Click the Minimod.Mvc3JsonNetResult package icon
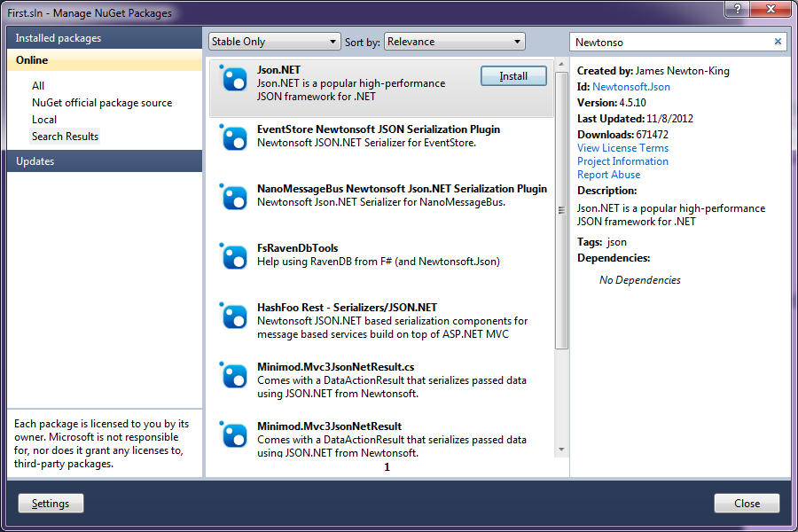 (233, 435)
